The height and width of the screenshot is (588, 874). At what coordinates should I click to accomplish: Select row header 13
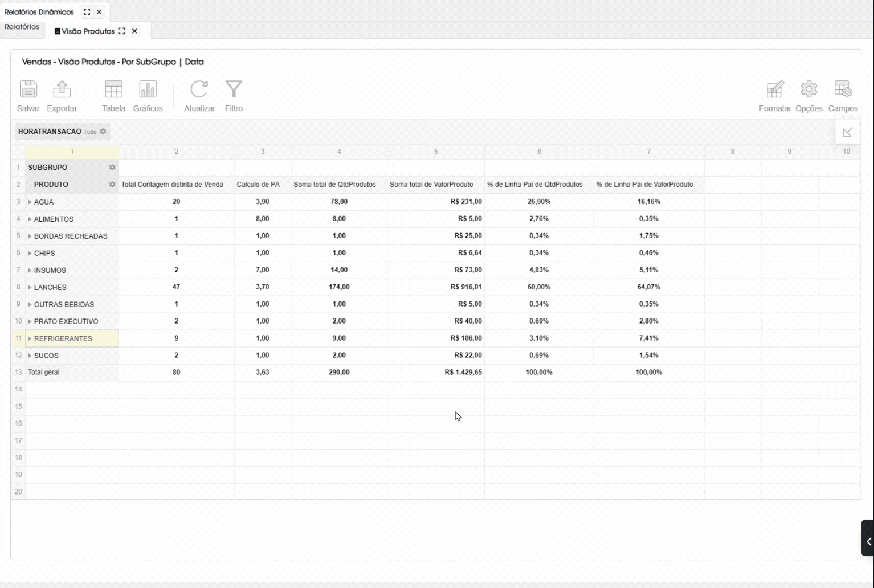tap(18, 373)
